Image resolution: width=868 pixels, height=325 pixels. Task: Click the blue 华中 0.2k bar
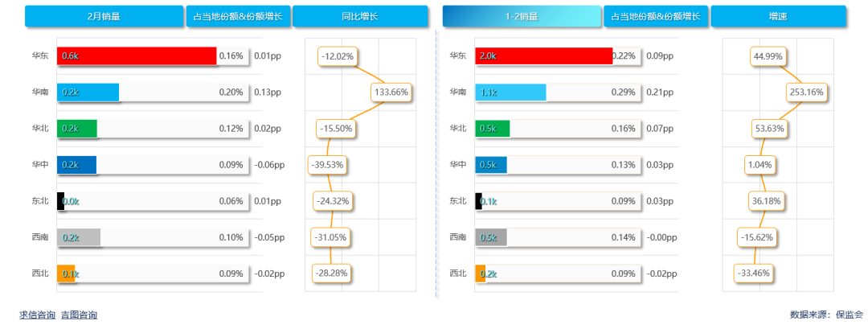(77, 165)
